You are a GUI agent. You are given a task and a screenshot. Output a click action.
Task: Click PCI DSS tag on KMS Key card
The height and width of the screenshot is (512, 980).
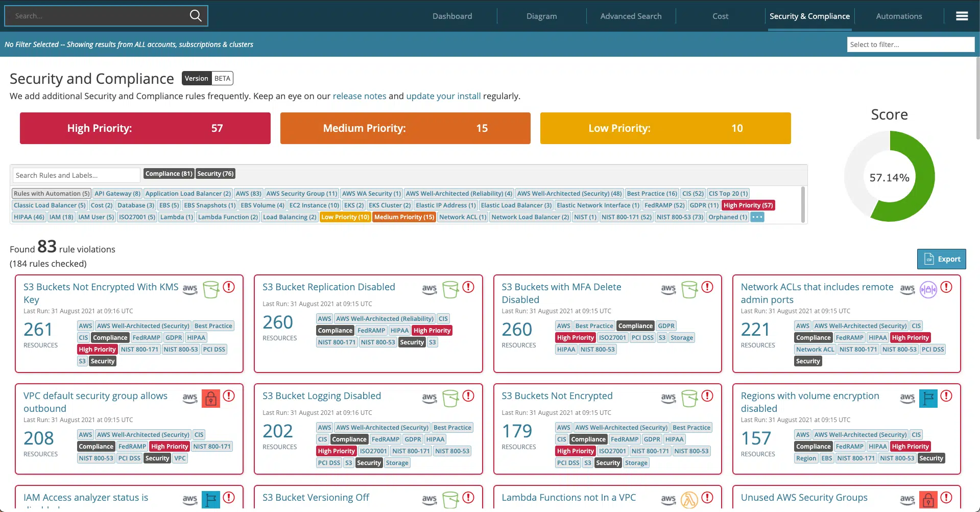(214, 350)
